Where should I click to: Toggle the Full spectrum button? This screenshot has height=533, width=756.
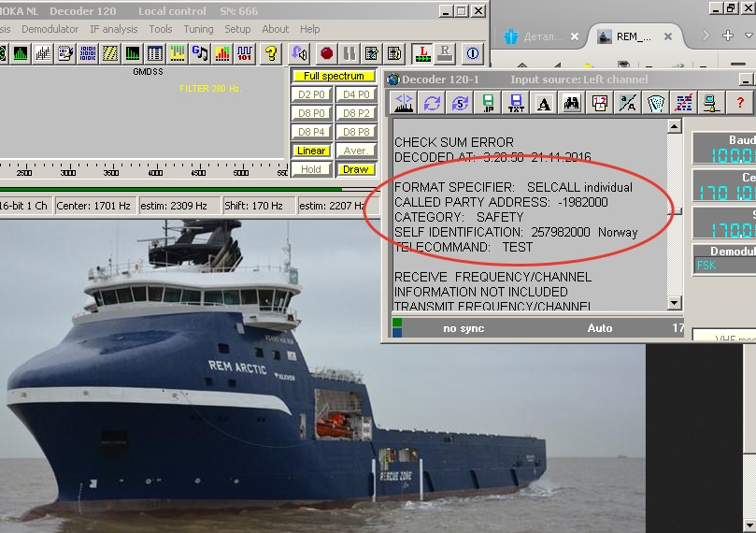click(x=334, y=76)
